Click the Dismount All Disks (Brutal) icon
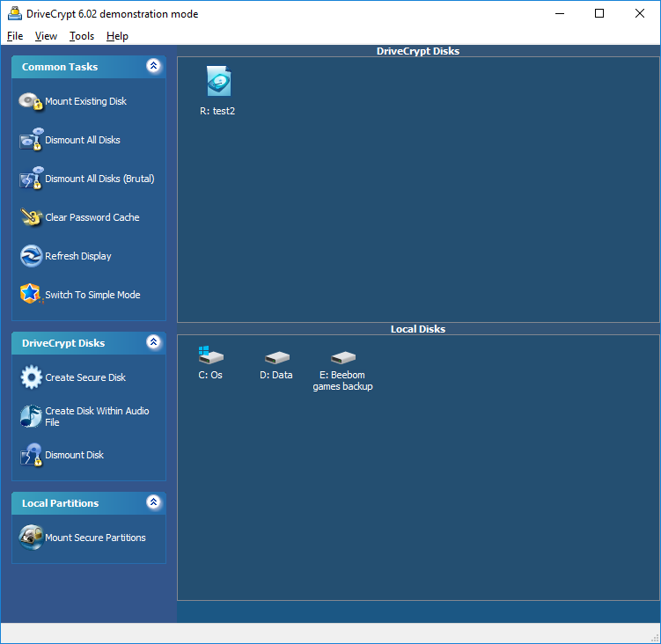 pos(31,178)
